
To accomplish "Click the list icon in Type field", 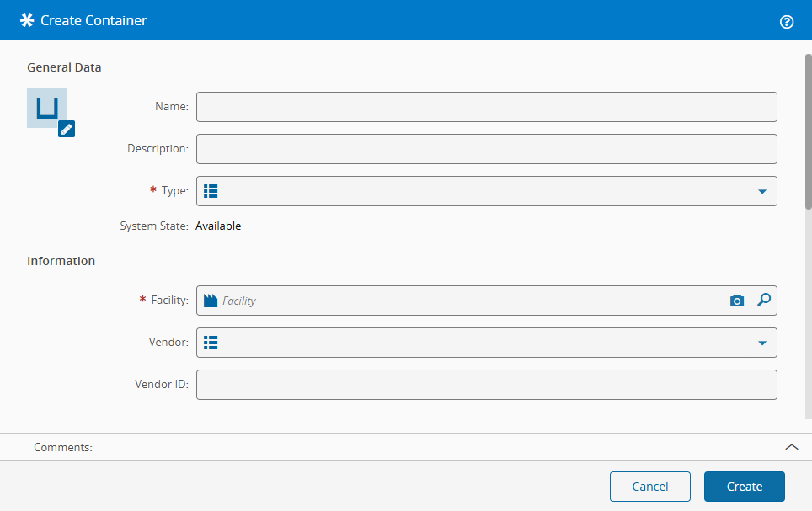I will click(x=211, y=191).
